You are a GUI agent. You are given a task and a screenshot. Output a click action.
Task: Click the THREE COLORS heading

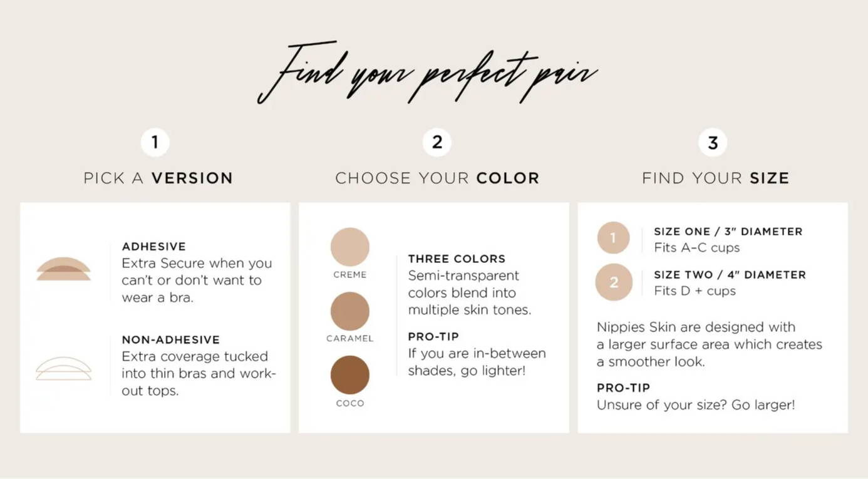pos(457,259)
